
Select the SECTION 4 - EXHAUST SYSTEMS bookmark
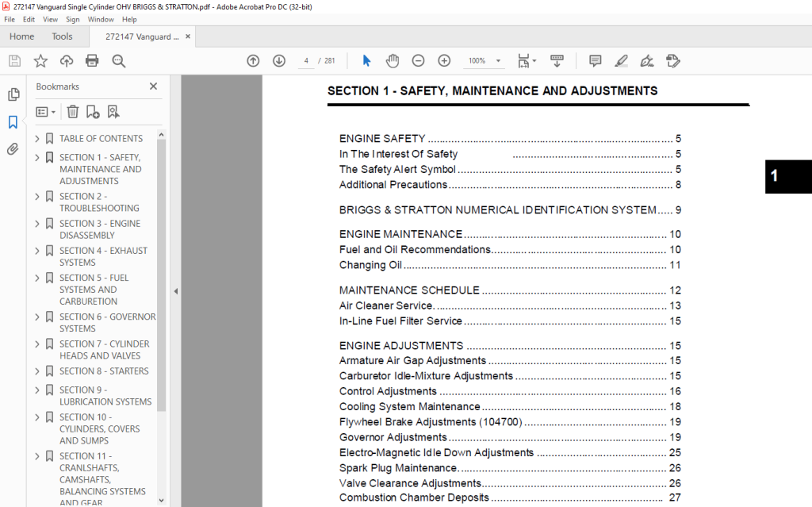[103, 256]
